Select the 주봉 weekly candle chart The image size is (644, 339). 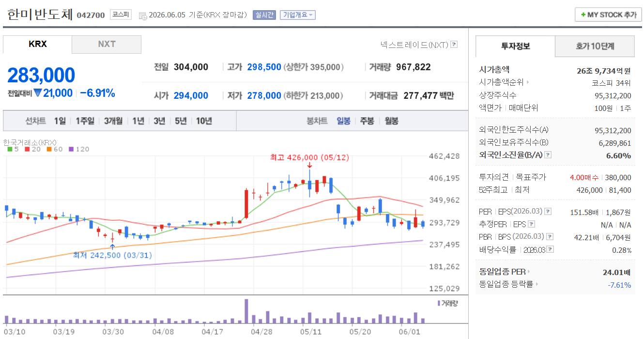367,121
